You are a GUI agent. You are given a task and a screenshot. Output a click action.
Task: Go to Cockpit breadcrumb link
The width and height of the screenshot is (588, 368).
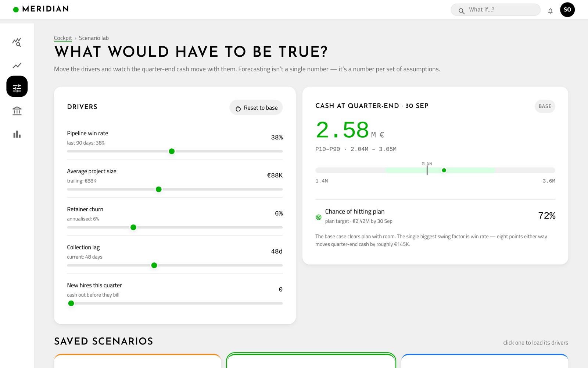(63, 38)
